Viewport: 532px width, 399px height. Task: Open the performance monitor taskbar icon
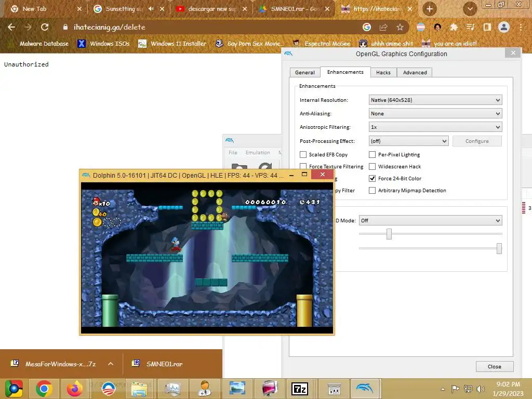(x=172, y=389)
